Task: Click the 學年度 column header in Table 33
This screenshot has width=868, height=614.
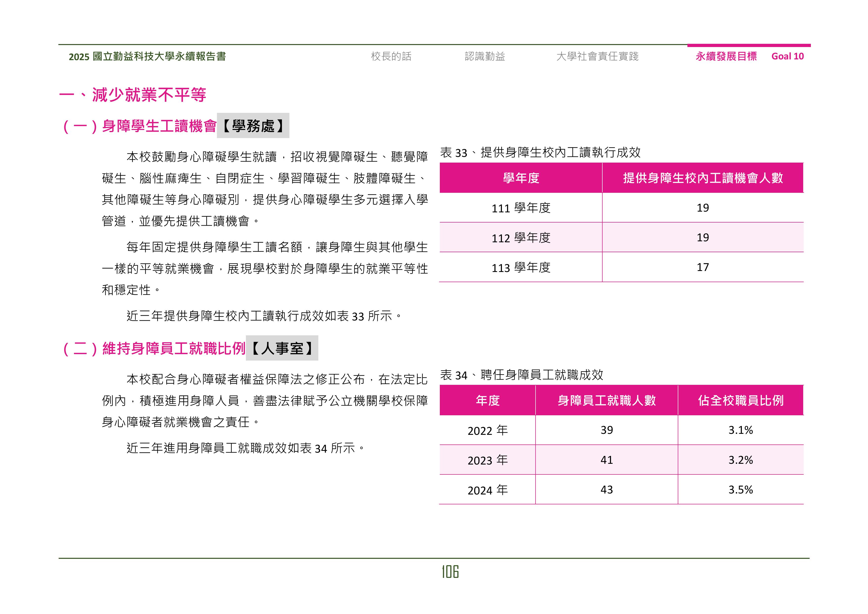Action: [x=520, y=178]
